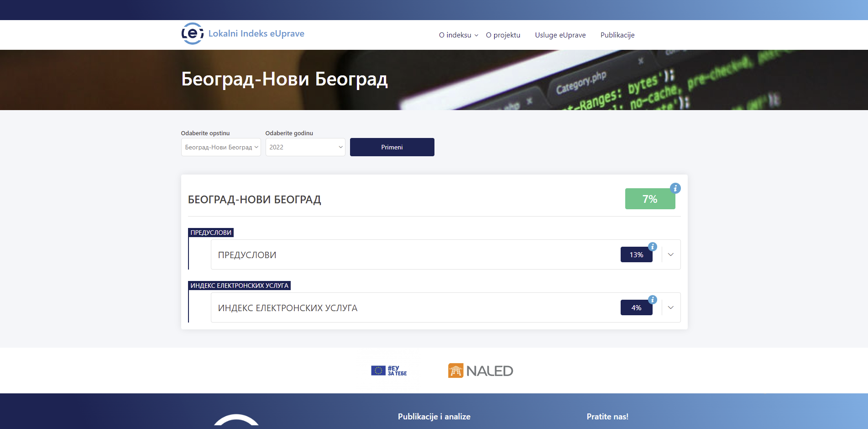Click the Lokalni Indeks eUprave title link
868x429 pixels.
click(x=256, y=33)
